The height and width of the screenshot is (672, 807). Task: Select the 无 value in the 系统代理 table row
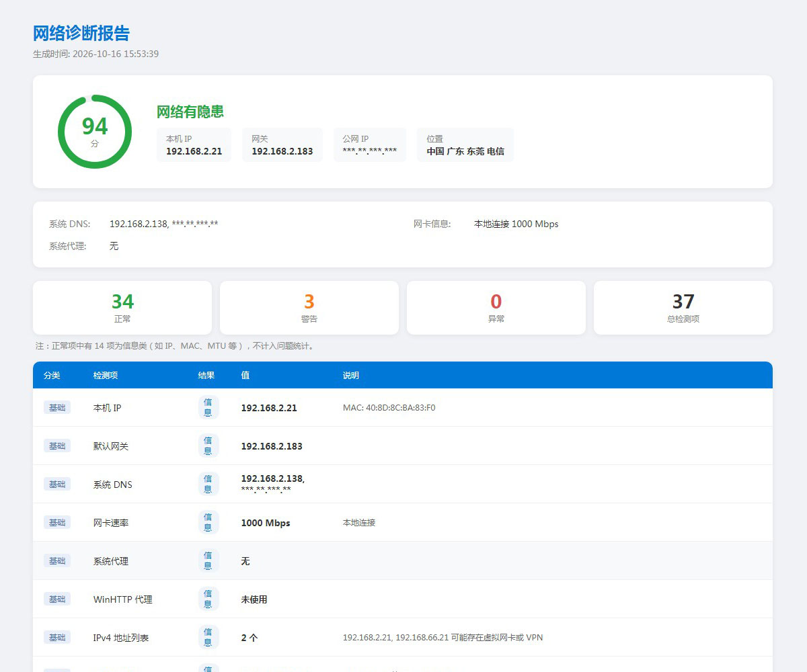[245, 561]
